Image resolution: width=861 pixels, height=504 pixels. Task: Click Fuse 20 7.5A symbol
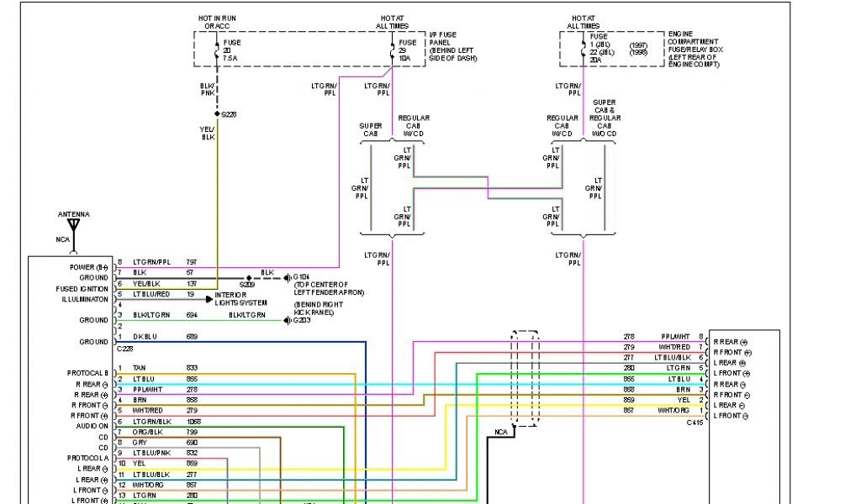[218, 50]
